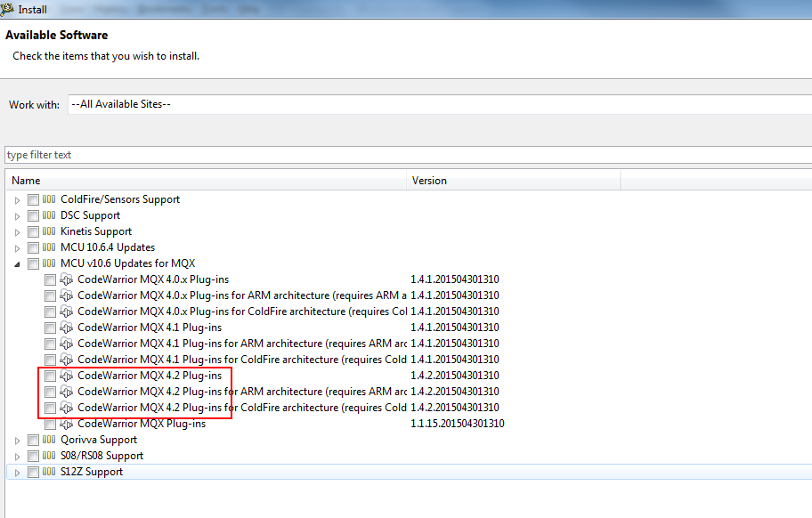The height and width of the screenshot is (518, 812).
Task: Tick the S12Z Support checkbox
Action: [x=33, y=473]
